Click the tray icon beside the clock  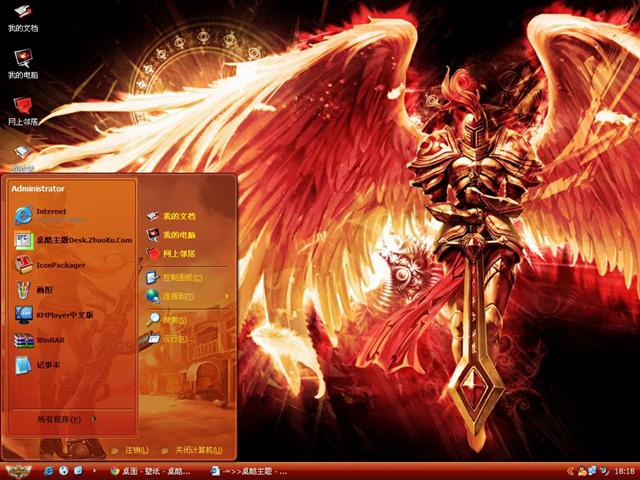click(604, 471)
